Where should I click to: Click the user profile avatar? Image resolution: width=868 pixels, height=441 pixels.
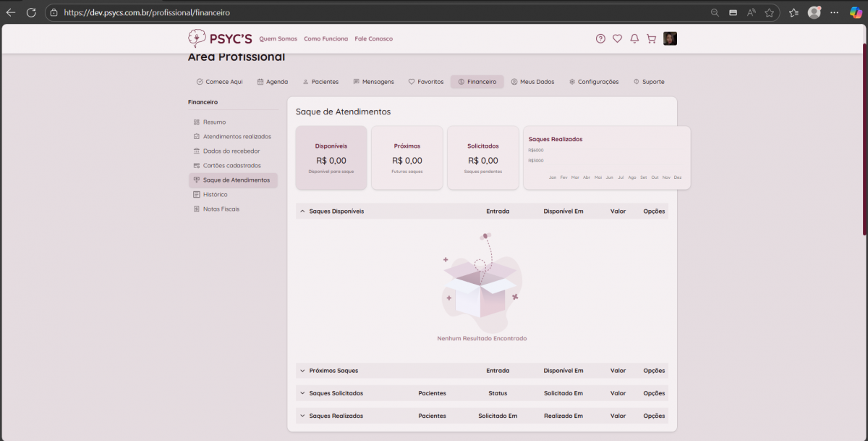670,39
